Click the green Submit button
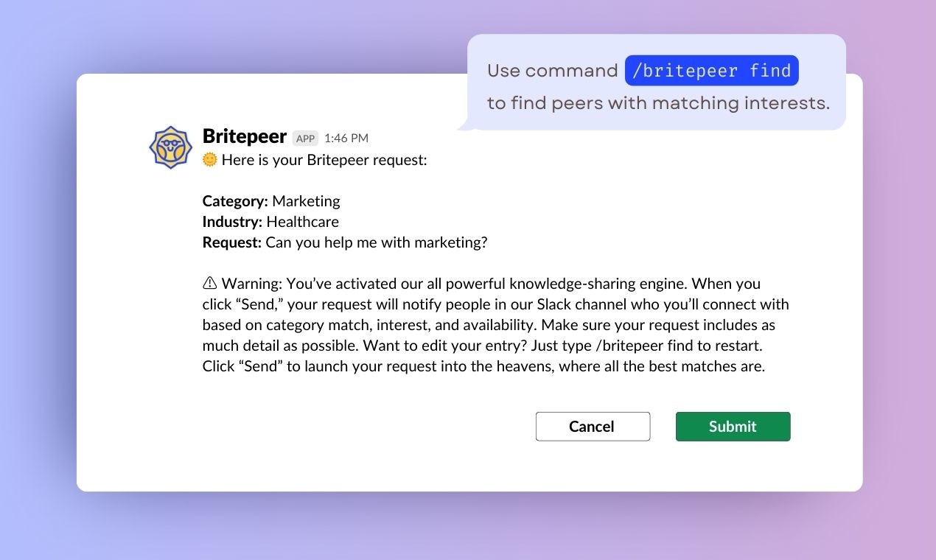Screen dimensions: 936x560 [733, 427]
